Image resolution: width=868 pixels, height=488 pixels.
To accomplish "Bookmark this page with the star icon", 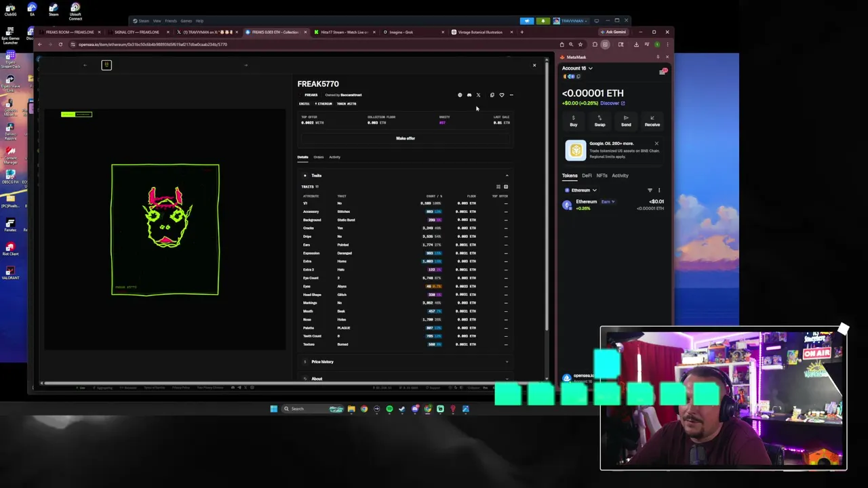I will point(580,45).
